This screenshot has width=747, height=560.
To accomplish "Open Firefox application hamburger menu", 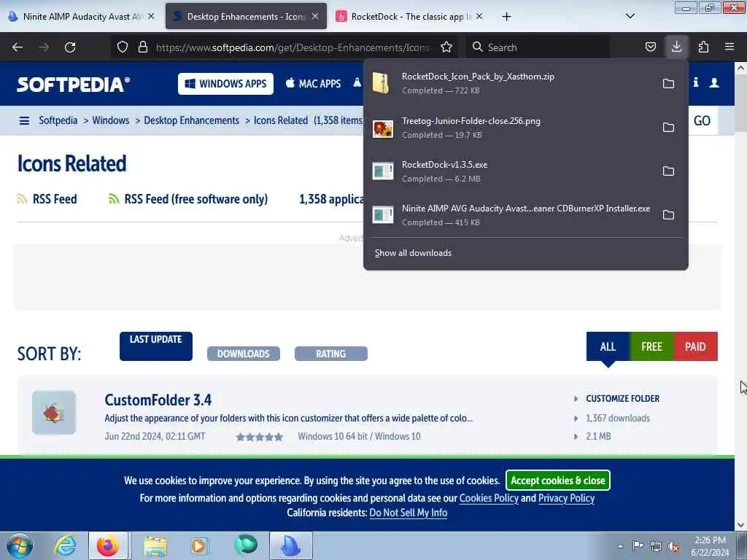I will click(729, 47).
